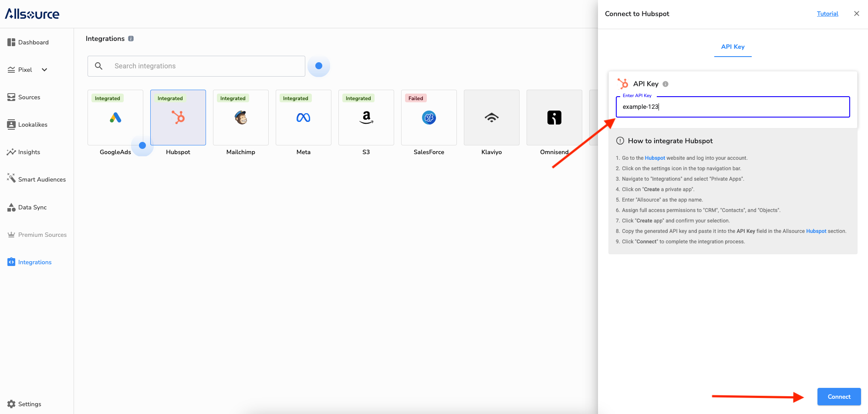
Task: Click the Integrated badge on GoogleAds
Action: pos(107,98)
